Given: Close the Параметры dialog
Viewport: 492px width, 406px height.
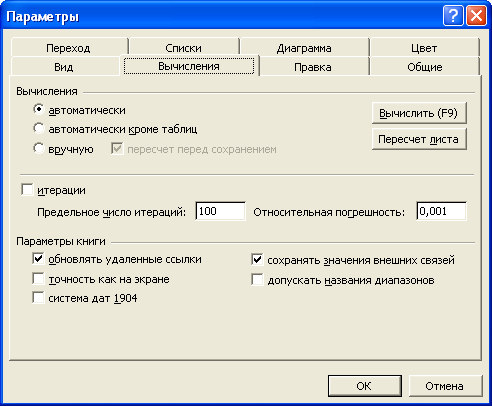Looking at the screenshot, I should coord(476,16).
